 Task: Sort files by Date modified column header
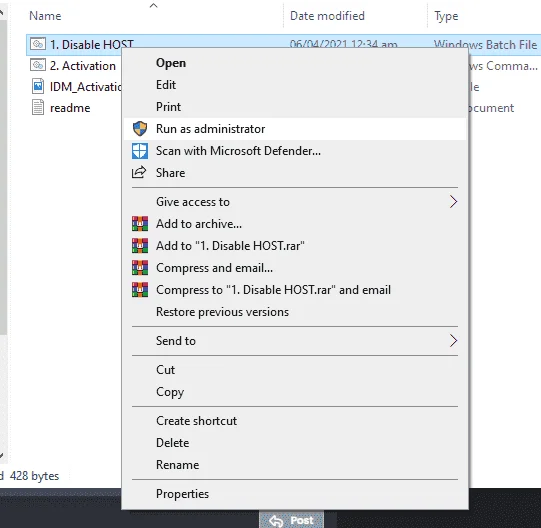click(x=327, y=16)
